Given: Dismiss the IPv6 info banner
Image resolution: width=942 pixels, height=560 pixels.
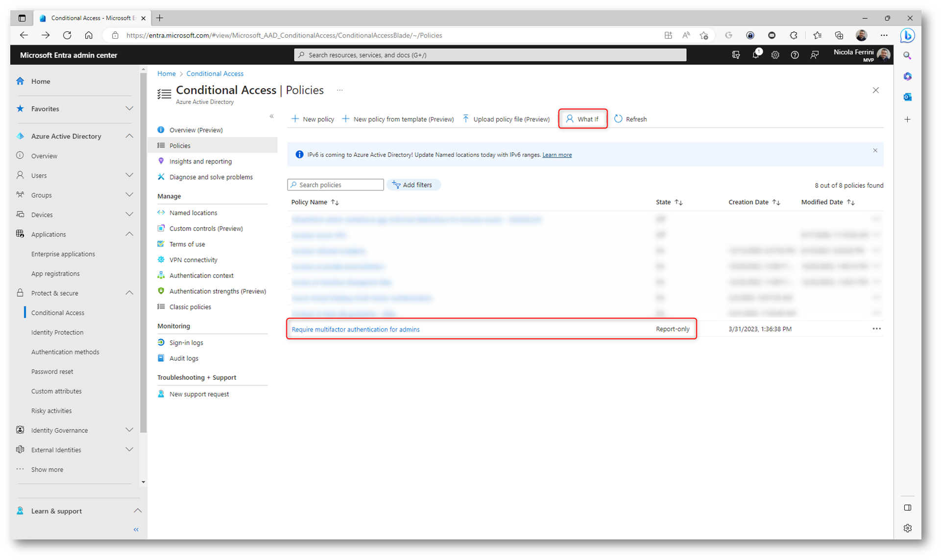Looking at the screenshot, I should pyautogui.click(x=875, y=151).
